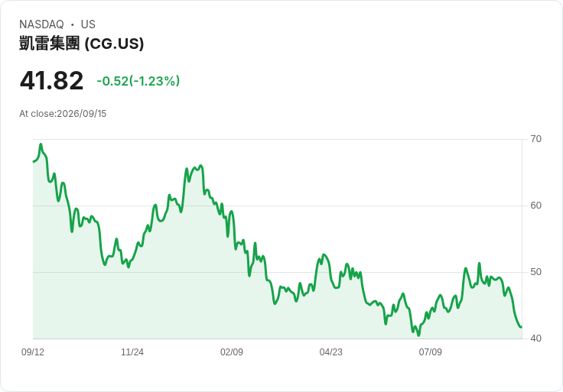Click the 50 price axis label

(535, 272)
